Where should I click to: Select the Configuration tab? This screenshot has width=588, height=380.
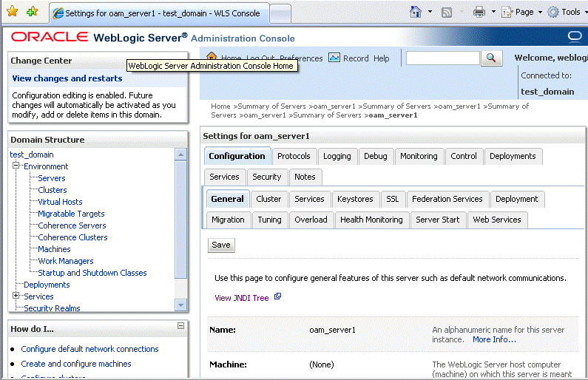tap(237, 156)
